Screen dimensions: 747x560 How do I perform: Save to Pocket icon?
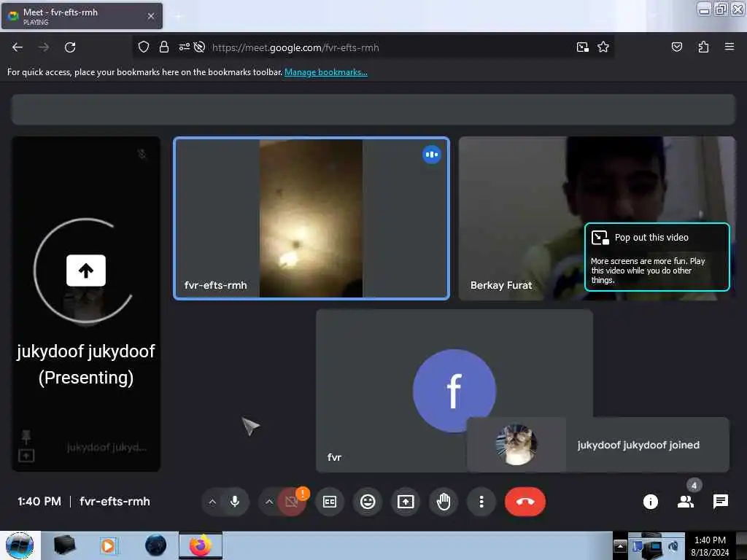[x=676, y=47]
